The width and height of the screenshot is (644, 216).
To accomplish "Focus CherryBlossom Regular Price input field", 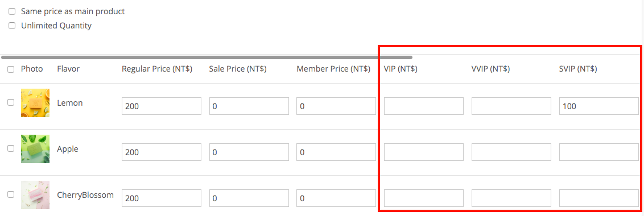I will pos(162,198).
